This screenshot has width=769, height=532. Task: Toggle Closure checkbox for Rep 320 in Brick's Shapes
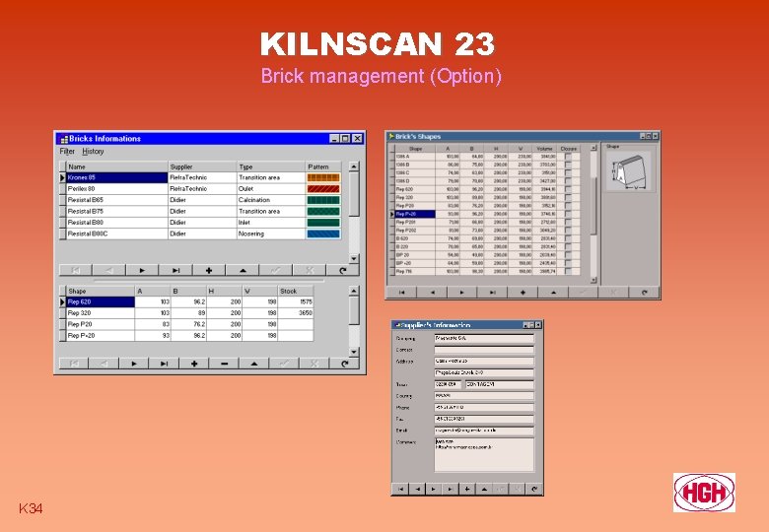pyautogui.click(x=568, y=197)
